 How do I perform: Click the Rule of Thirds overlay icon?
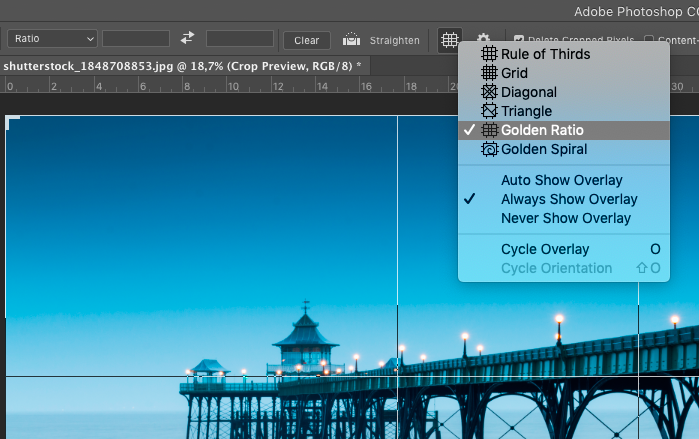[x=489, y=54]
